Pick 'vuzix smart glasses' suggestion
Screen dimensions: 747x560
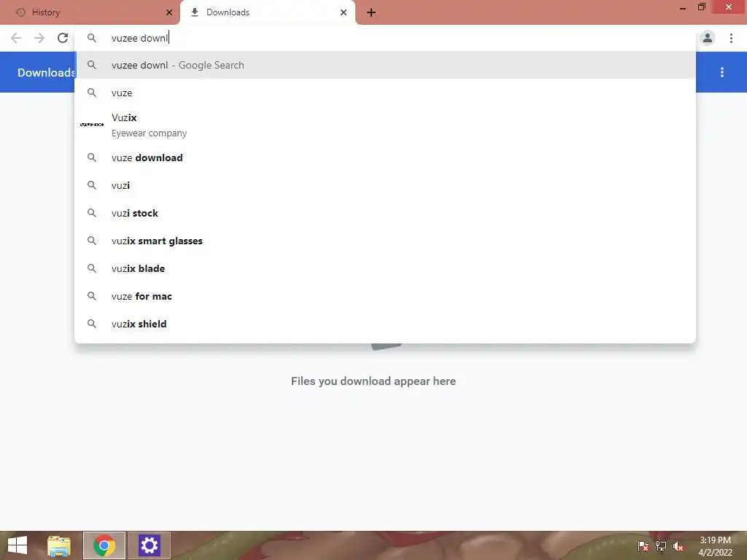385,241
